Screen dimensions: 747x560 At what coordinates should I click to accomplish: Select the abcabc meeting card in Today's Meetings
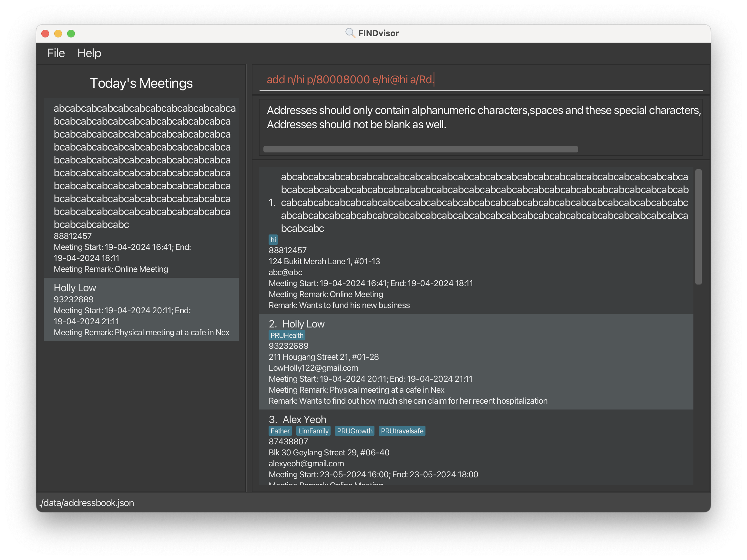[141, 188]
